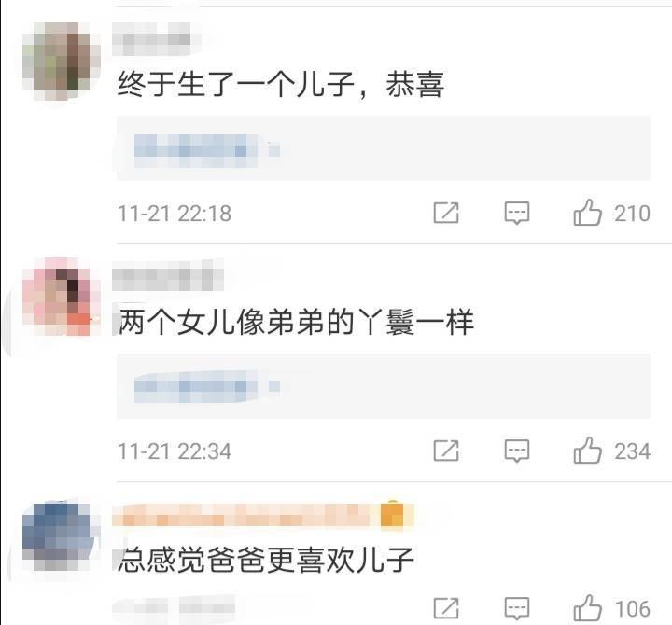The width and height of the screenshot is (672, 625).
Task: Share the 11-21 22:18 comment
Action: coord(446,213)
